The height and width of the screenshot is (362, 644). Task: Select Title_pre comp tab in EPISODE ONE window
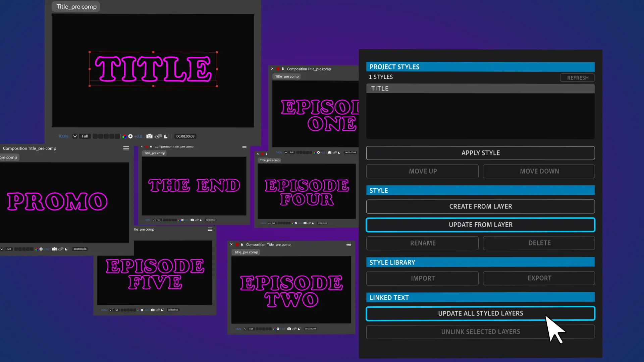(287, 76)
